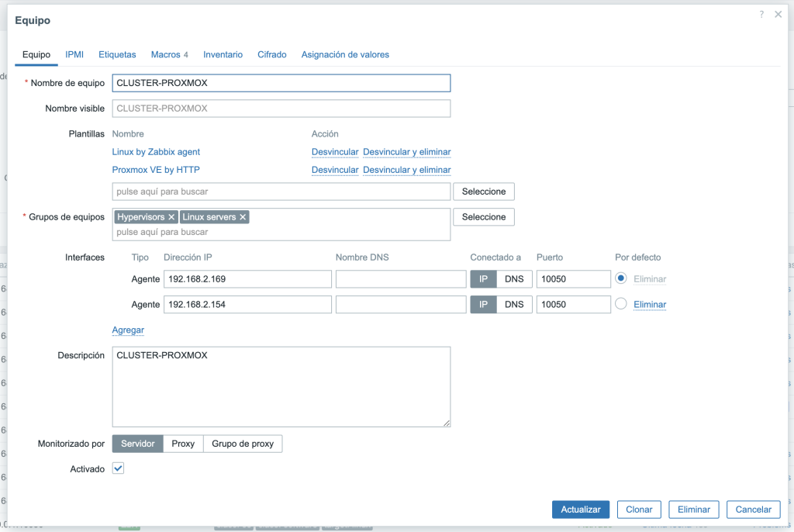The width and height of the screenshot is (794, 532).
Task: Select Proxy as monitoring method
Action: click(183, 444)
